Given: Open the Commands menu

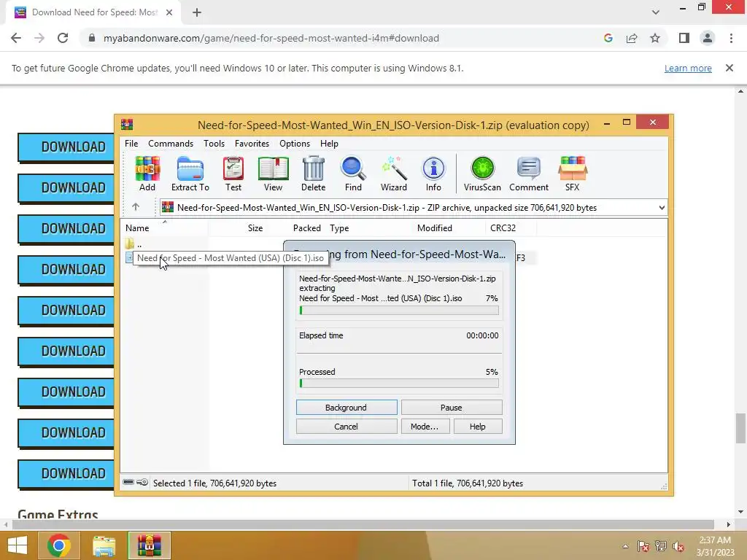Looking at the screenshot, I should click(171, 144).
